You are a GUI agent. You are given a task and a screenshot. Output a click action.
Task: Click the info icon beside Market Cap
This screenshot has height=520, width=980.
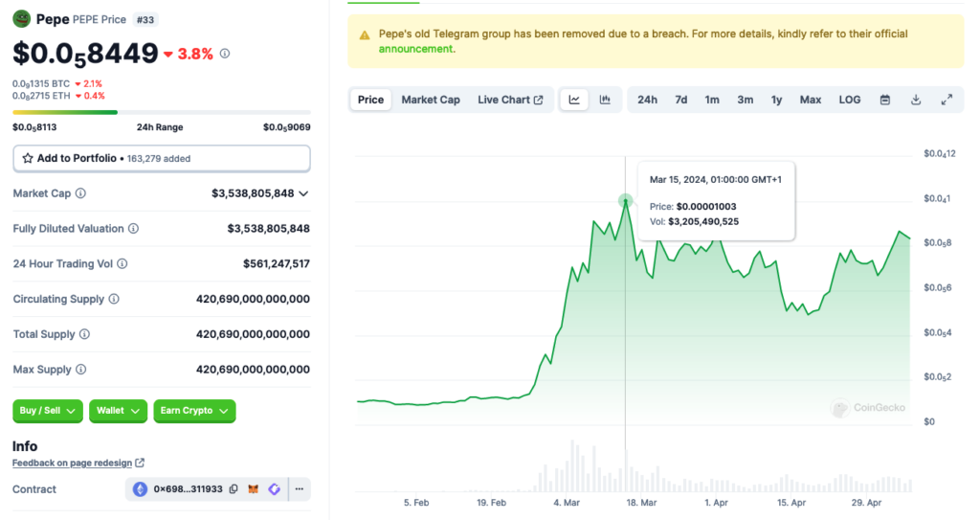80,193
